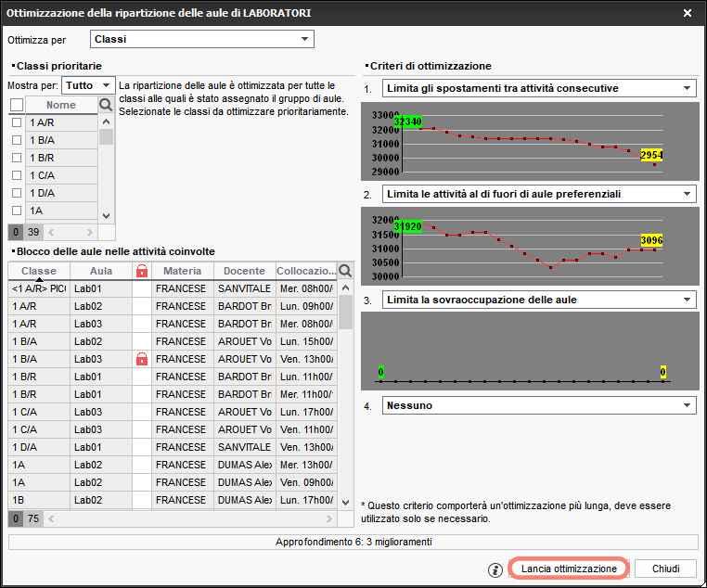Click the search magnifier in Classi prioritarie list
Image resolution: width=707 pixels, height=588 pixels.
coord(106,105)
